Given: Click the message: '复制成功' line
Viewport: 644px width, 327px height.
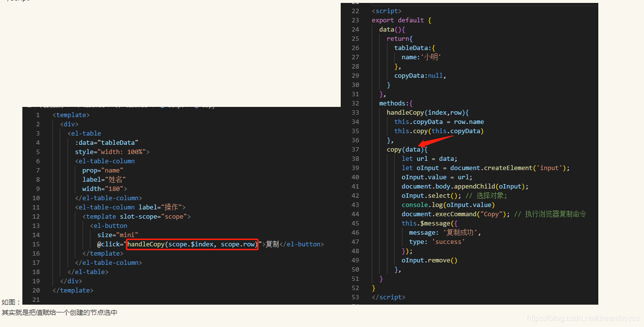Looking at the screenshot, I should click(x=445, y=233).
